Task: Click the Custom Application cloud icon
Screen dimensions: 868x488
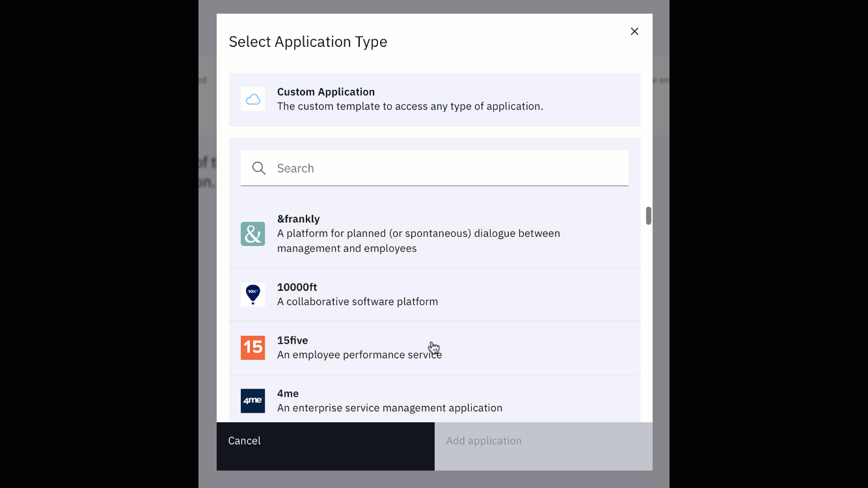Action: [x=253, y=100]
